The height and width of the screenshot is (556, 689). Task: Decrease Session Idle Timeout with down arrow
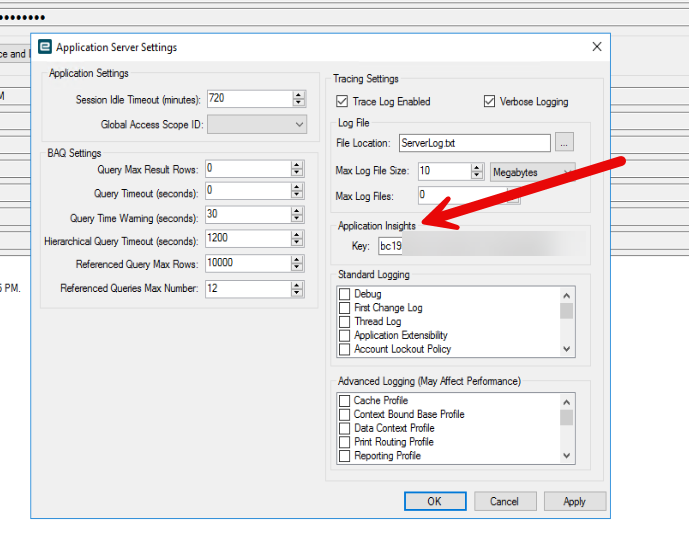point(299,102)
